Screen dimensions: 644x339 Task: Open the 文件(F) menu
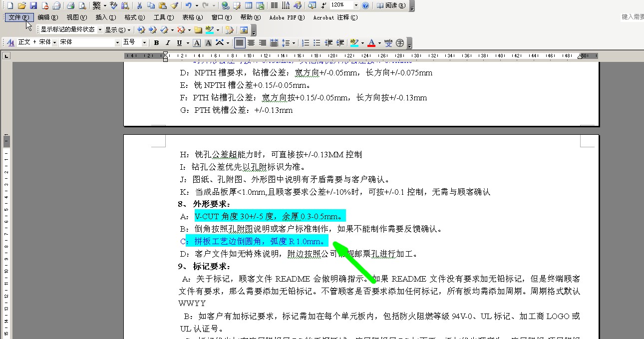click(x=19, y=17)
